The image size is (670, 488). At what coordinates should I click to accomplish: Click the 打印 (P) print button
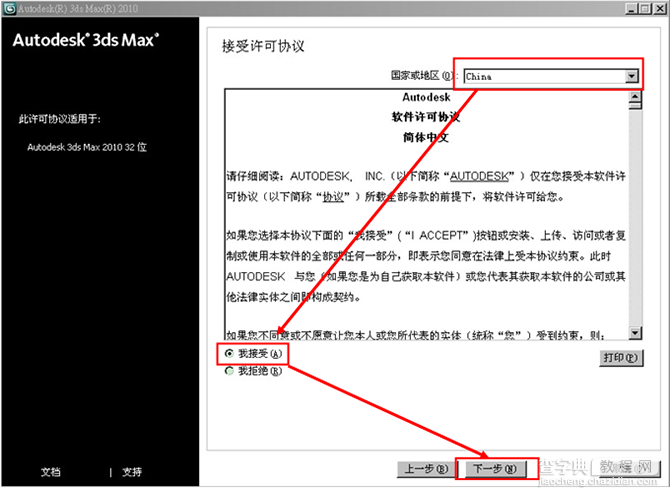click(x=620, y=358)
